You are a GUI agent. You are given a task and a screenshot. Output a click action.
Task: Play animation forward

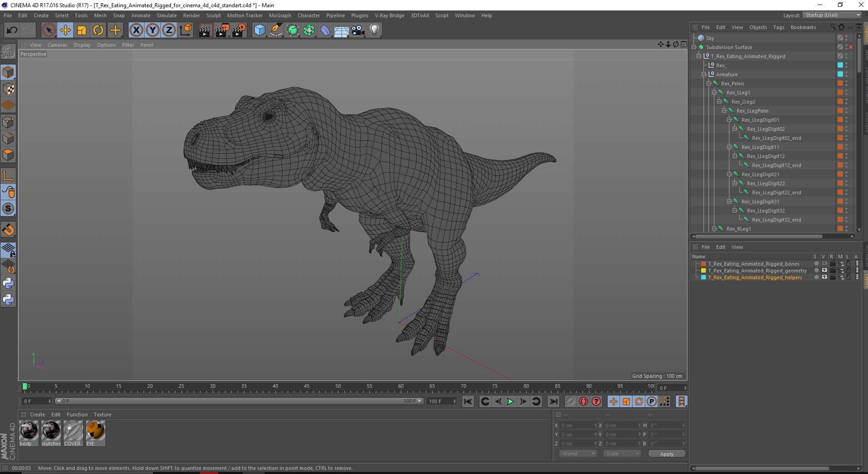510,401
